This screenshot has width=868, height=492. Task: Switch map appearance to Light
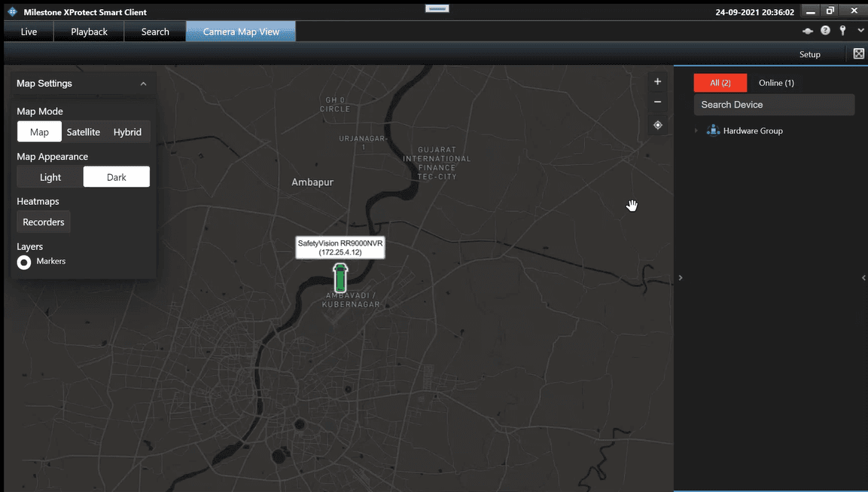[50, 177]
